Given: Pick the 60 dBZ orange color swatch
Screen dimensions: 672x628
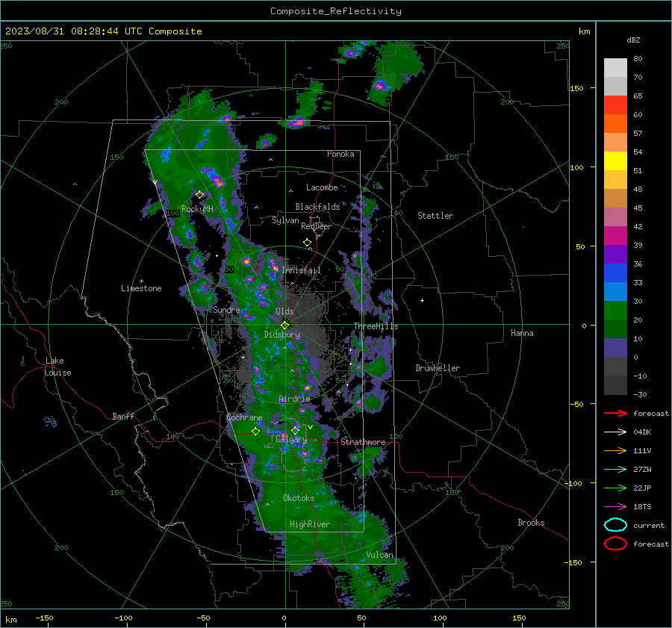Looking at the screenshot, I should click(x=615, y=123).
